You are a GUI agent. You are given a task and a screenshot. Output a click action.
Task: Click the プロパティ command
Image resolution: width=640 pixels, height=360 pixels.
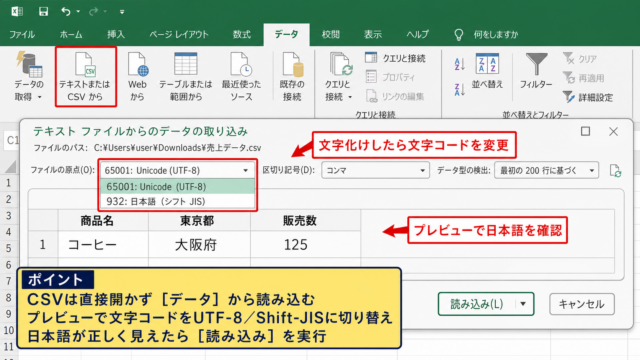390,77
